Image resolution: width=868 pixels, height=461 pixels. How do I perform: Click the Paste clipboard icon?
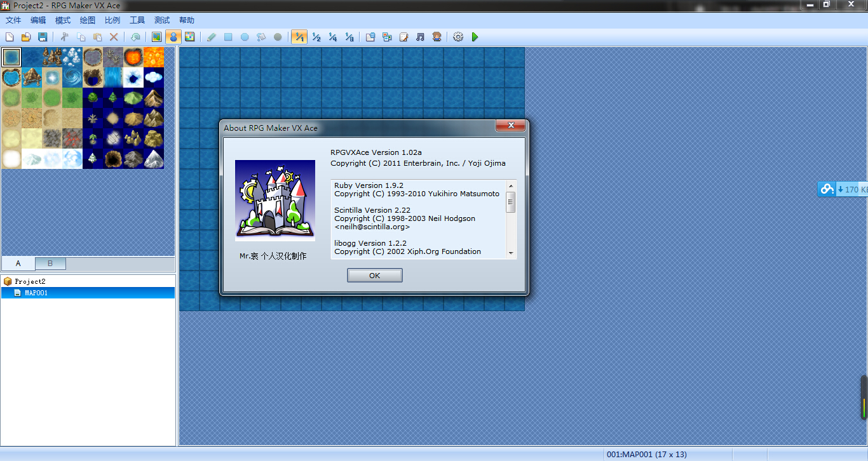(x=98, y=37)
